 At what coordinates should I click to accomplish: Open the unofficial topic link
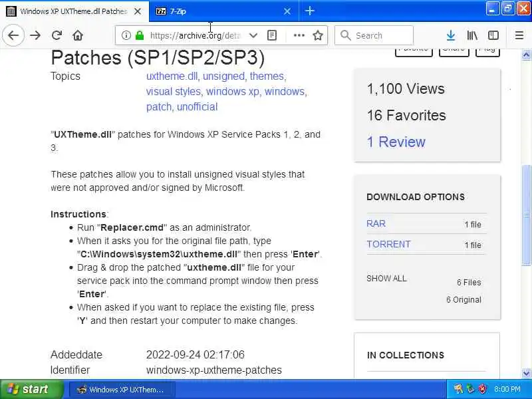[197, 106]
